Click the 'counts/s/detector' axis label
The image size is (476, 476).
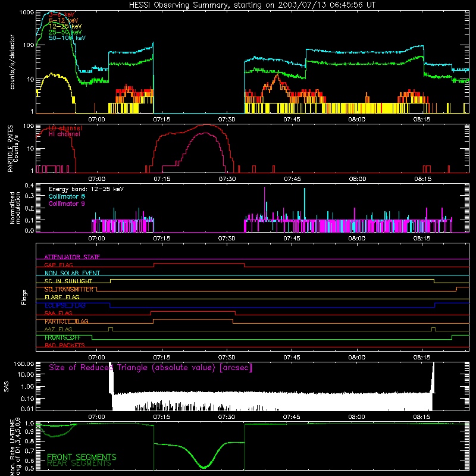click(x=12, y=62)
